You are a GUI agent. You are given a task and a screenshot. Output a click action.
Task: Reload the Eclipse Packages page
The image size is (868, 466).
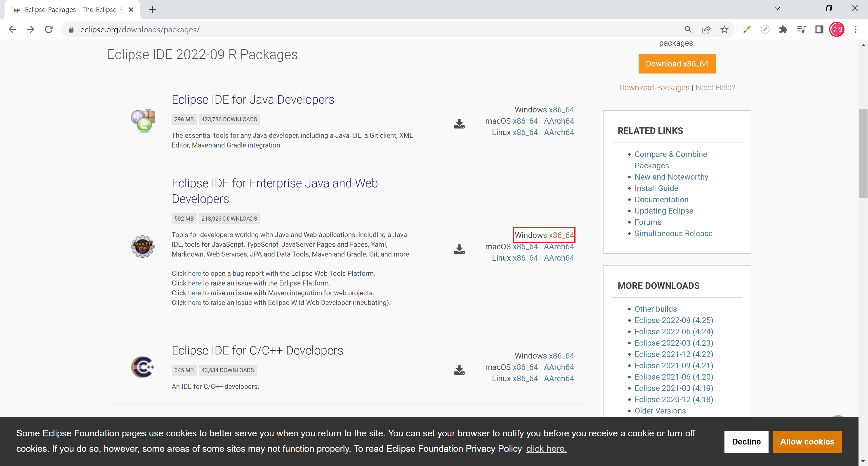[x=49, y=30]
